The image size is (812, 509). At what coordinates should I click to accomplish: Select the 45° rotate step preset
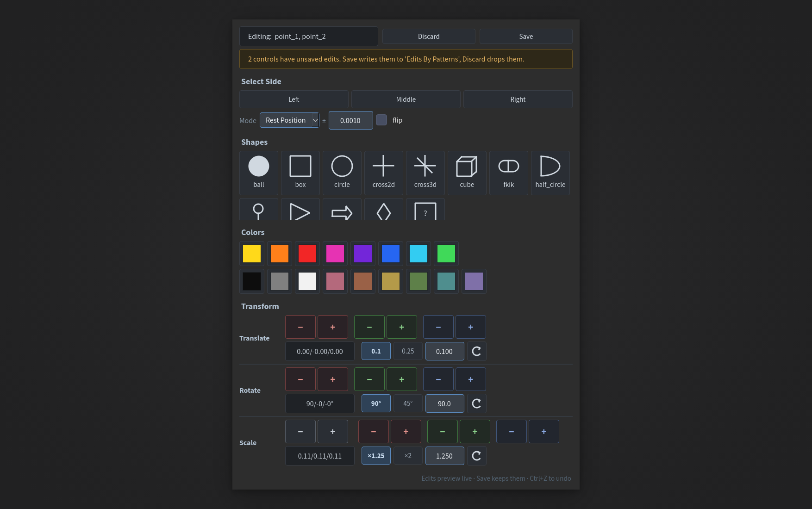[408, 403]
